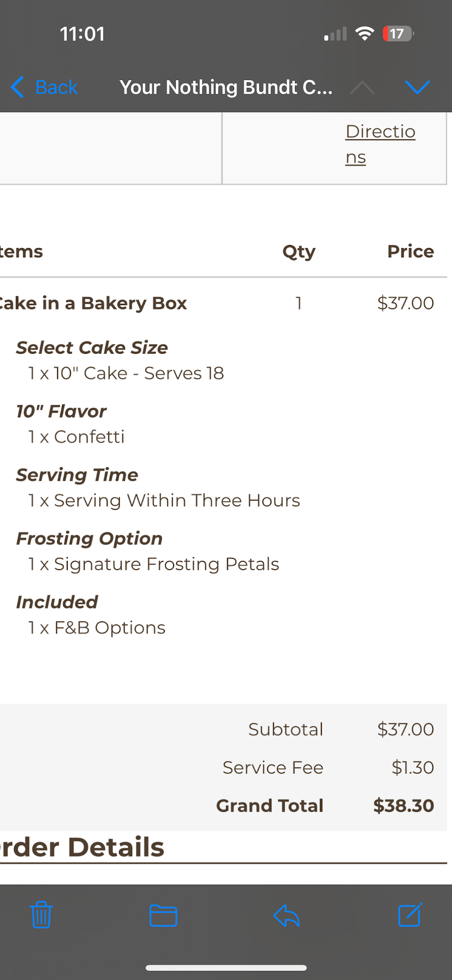452x980 pixels.
Task: Tap the cellular signal bars
Action: click(x=335, y=34)
